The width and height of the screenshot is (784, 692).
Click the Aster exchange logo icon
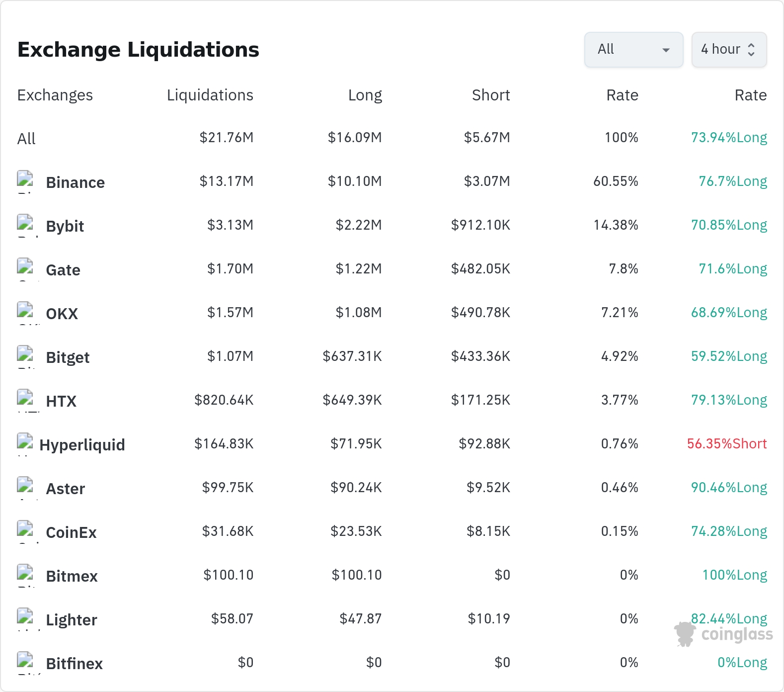pyautogui.click(x=25, y=486)
